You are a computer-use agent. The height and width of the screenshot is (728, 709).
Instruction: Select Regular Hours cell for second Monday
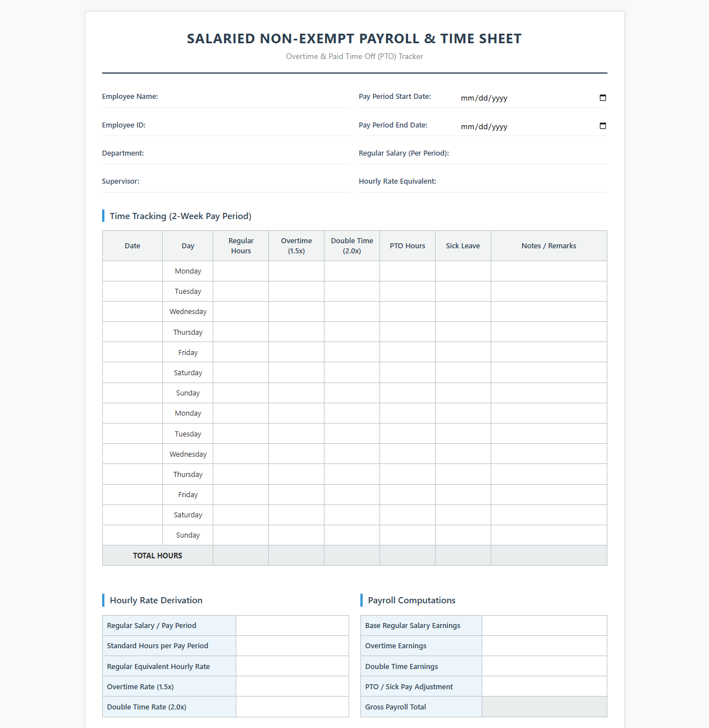[x=241, y=413]
